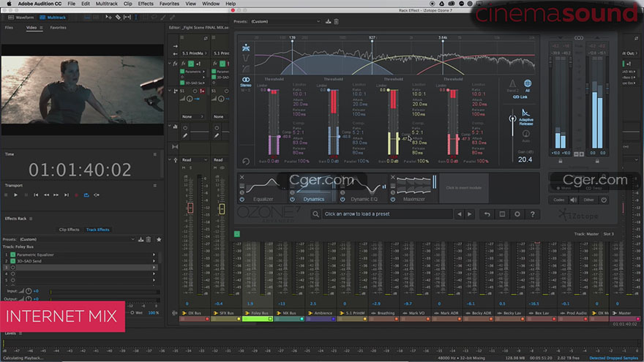Toggle power of empty effect slot 4
Screen dimensions: 644x362
click(12, 274)
